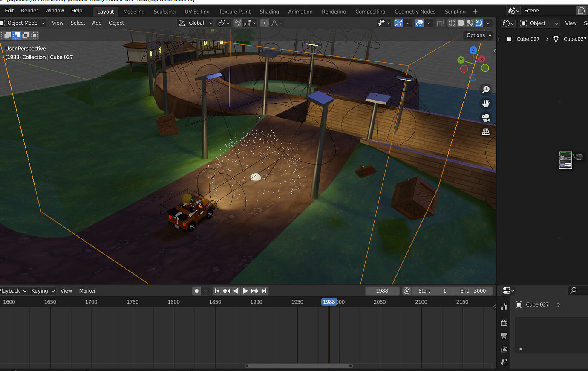Play the animation forward
This screenshot has height=371, width=588.
pyautogui.click(x=245, y=290)
